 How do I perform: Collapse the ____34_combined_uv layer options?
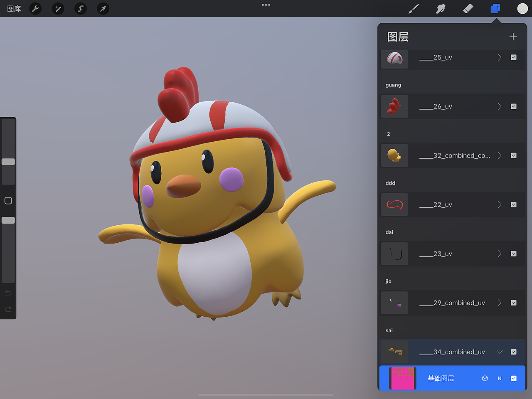click(500, 352)
